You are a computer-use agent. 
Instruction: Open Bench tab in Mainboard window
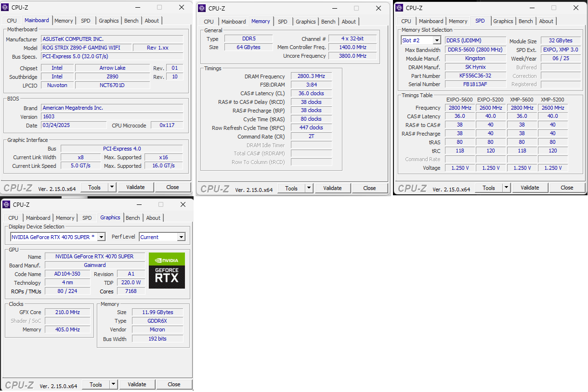click(x=131, y=21)
